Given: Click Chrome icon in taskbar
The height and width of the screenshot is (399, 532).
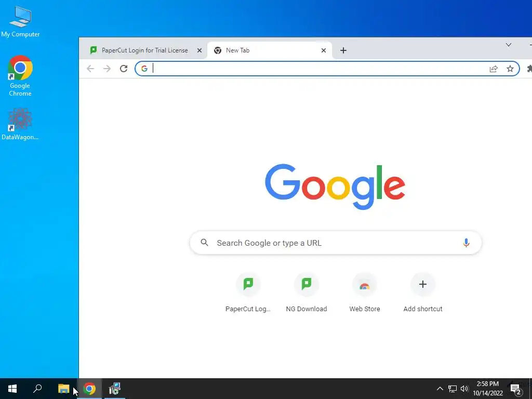Looking at the screenshot, I should (x=89, y=389).
